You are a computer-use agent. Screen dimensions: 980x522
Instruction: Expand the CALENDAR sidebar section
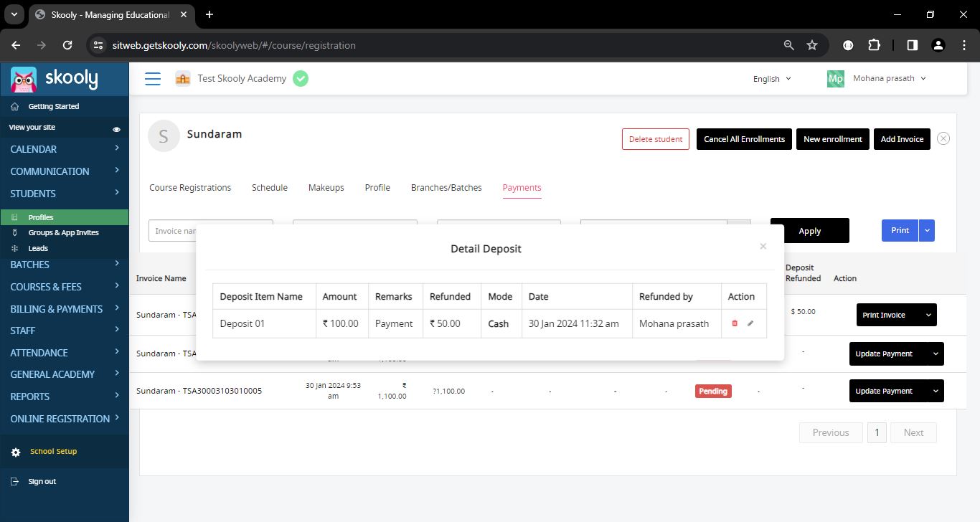(x=65, y=149)
